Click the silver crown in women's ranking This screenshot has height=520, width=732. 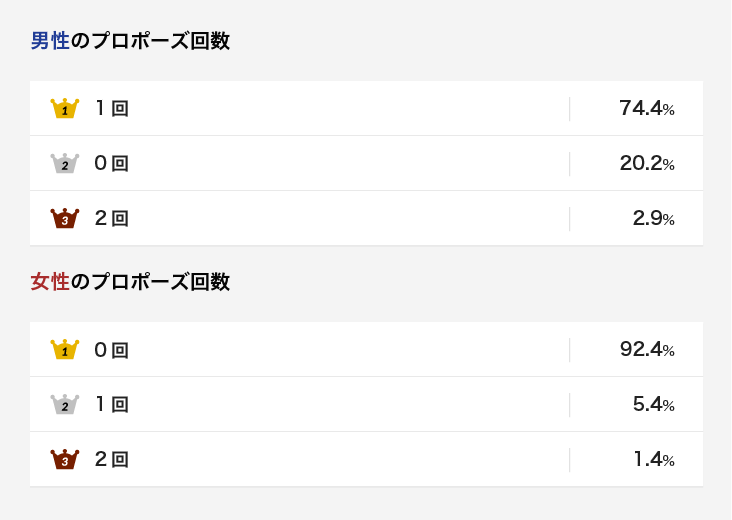point(65,404)
